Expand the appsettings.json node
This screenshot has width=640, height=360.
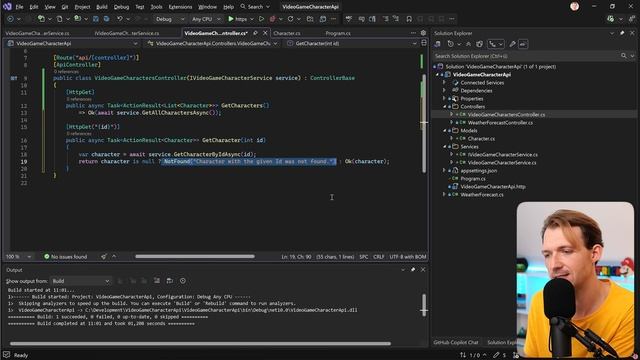[x=444, y=171]
